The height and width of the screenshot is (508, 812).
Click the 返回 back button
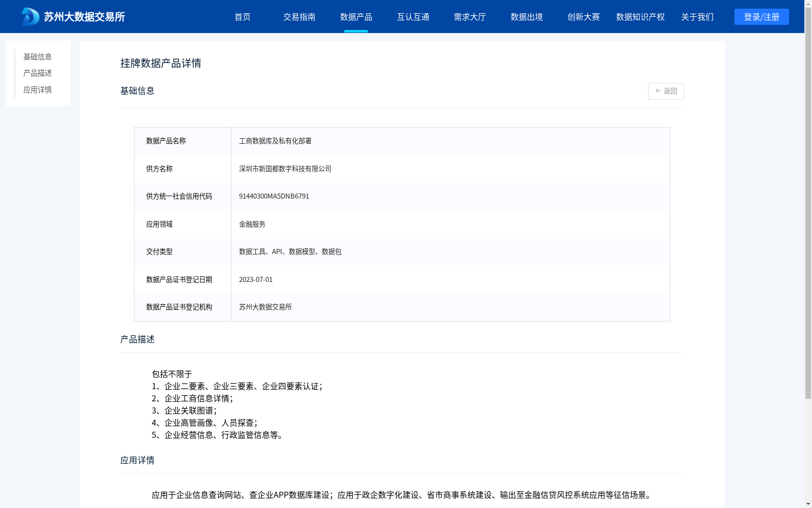point(666,91)
